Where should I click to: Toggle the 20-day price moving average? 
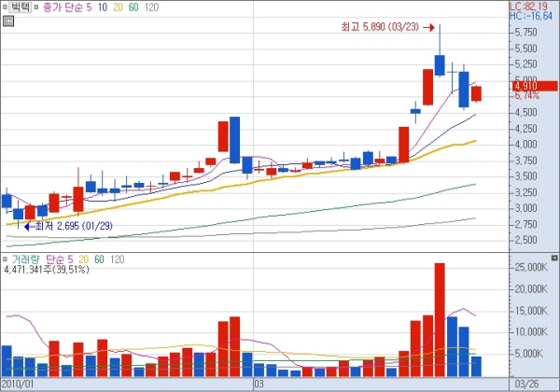117,7
